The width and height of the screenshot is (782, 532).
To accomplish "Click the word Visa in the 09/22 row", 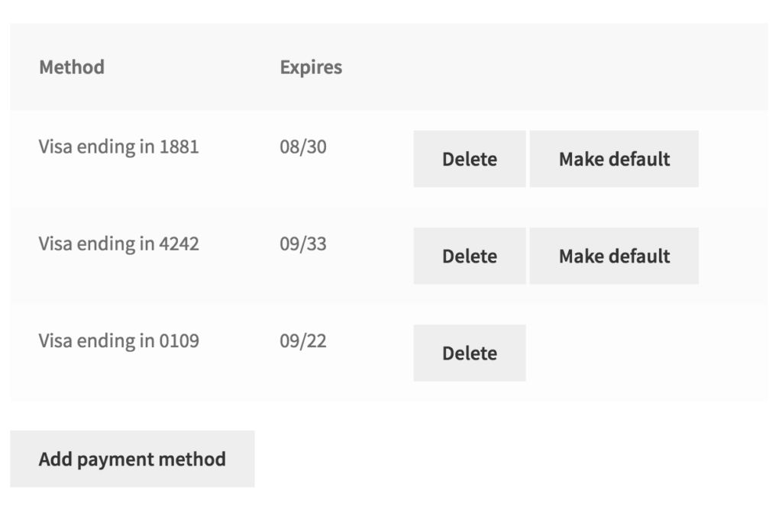I will [x=54, y=340].
